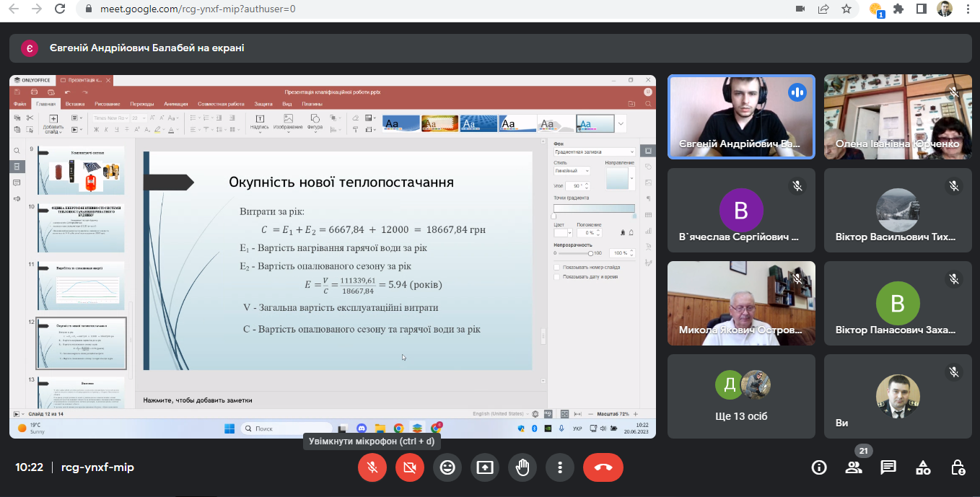The height and width of the screenshot is (497, 980).
Task: Open search icon in ONLYOFFICE left sidebar
Action: click(17, 151)
